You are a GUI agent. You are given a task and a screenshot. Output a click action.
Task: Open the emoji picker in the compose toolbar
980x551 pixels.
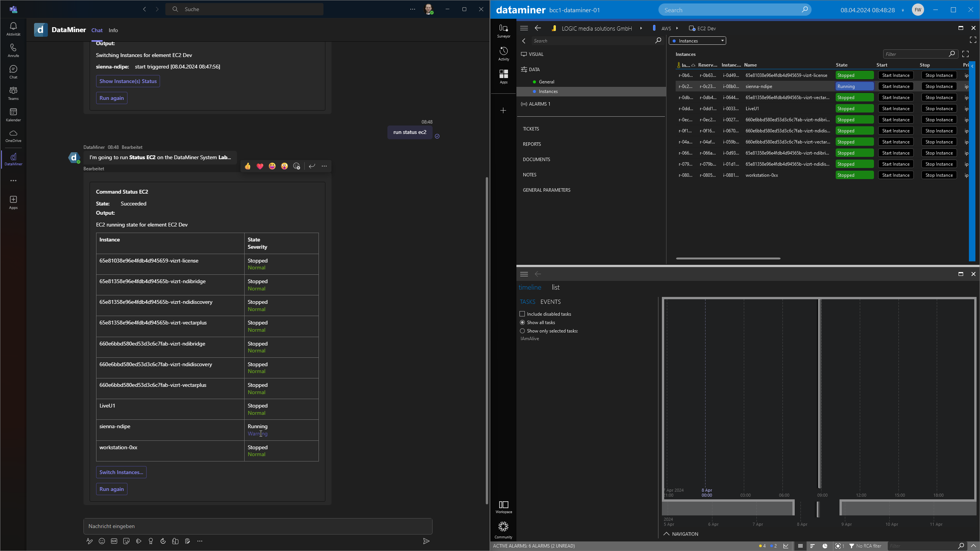click(102, 541)
